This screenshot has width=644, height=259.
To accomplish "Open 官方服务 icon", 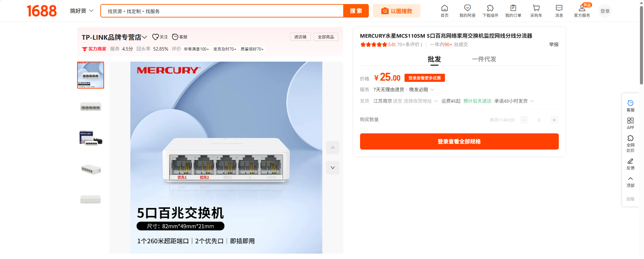I will click(x=582, y=11).
